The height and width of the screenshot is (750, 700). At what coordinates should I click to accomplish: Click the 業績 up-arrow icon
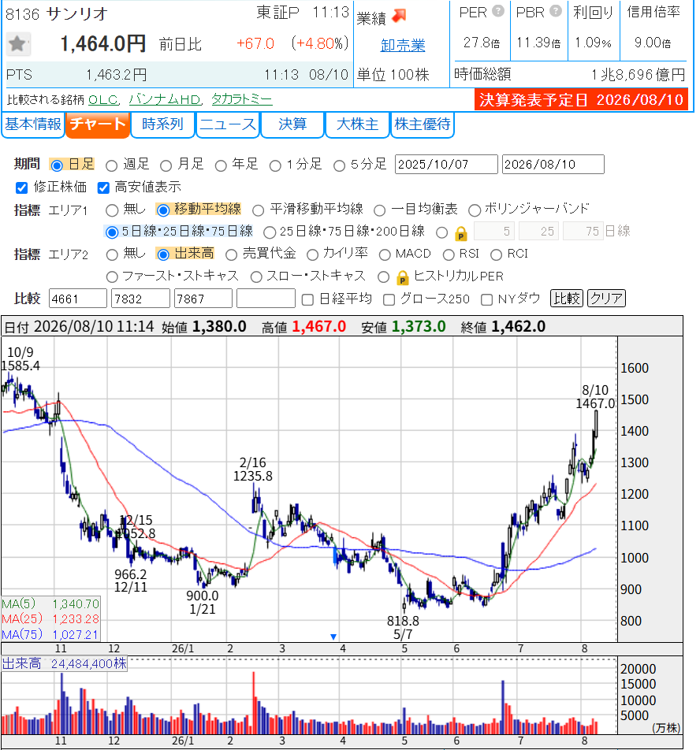coord(399,16)
